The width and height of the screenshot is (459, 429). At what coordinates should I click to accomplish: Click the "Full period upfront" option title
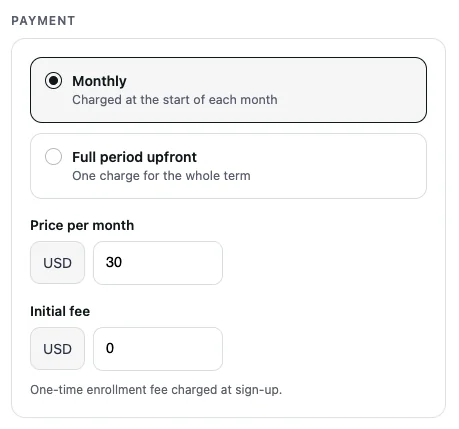click(x=134, y=157)
